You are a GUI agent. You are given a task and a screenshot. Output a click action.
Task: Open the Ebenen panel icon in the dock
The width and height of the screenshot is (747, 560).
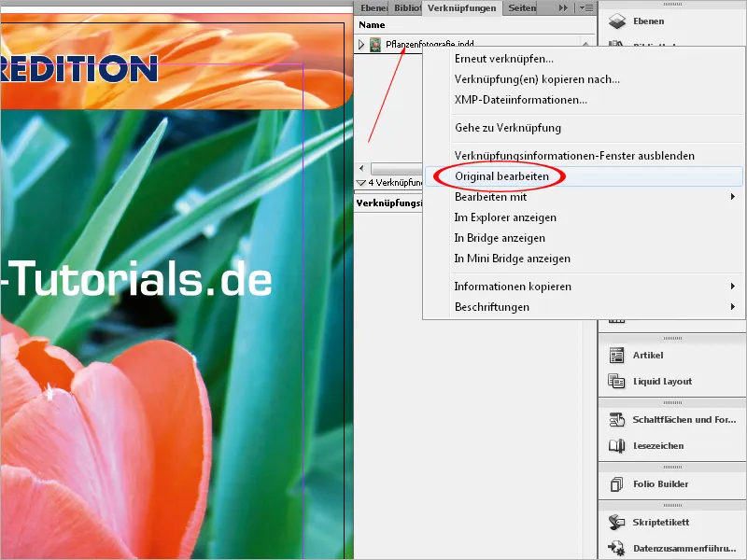(x=617, y=21)
